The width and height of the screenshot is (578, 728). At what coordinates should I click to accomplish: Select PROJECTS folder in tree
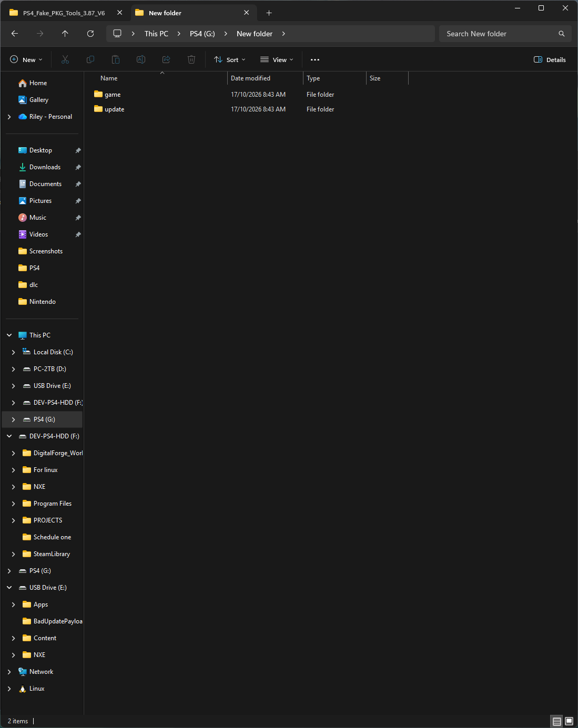(43, 520)
